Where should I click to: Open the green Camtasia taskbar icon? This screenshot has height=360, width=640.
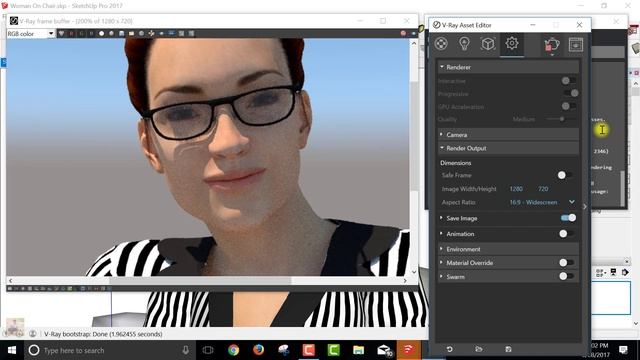pos(333,350)
